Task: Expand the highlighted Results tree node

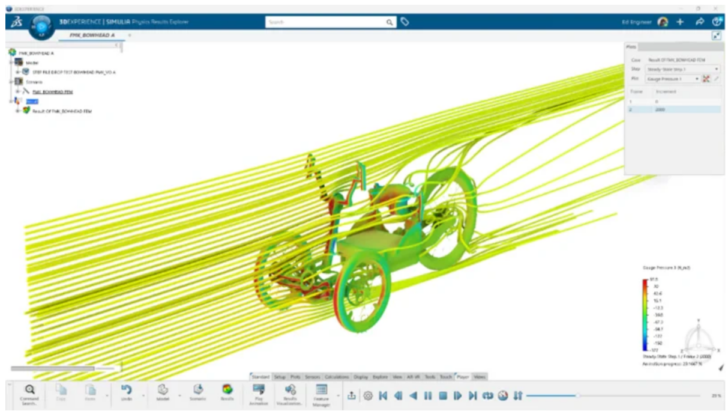Action: [x=11, y=101]
